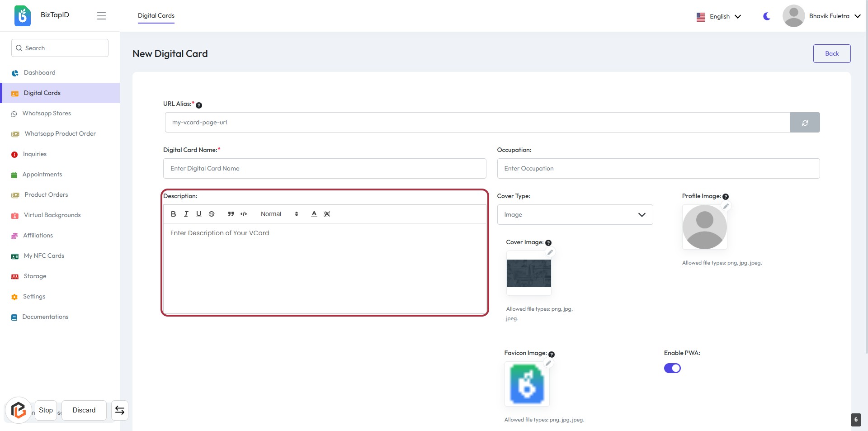Switch to dark mode with moon icon
868x431 pixels.
click(767, 16)
